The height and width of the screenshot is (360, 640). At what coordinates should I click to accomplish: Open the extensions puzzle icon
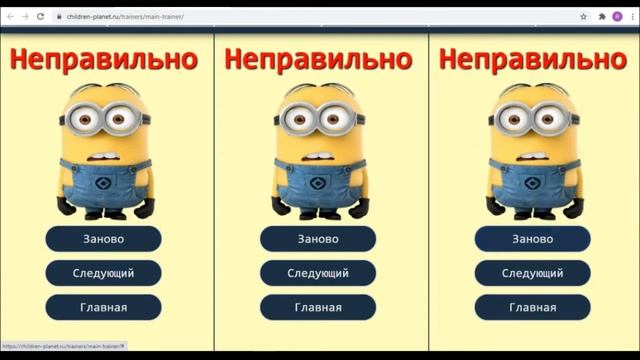click(602, 17)
